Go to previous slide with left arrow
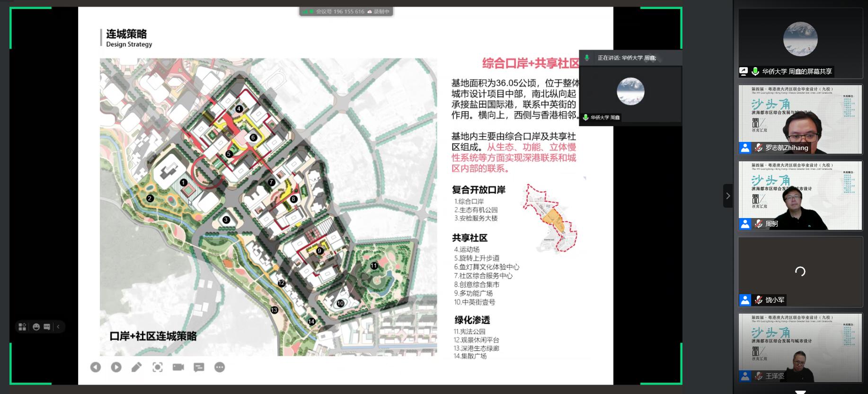Viewport: 868px width, 394px height. point(96,367)
